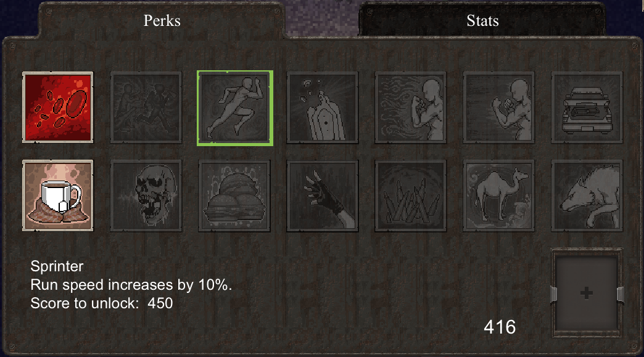Switch to the Stats tab
Image resolution: width=644 pixels, height=357 pixels.
click(482, 20)
